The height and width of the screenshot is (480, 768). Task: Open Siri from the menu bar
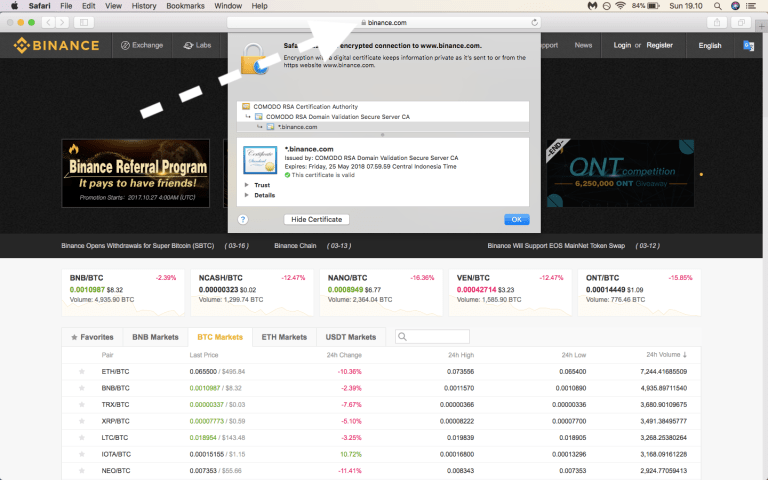[x=735, y=6]
